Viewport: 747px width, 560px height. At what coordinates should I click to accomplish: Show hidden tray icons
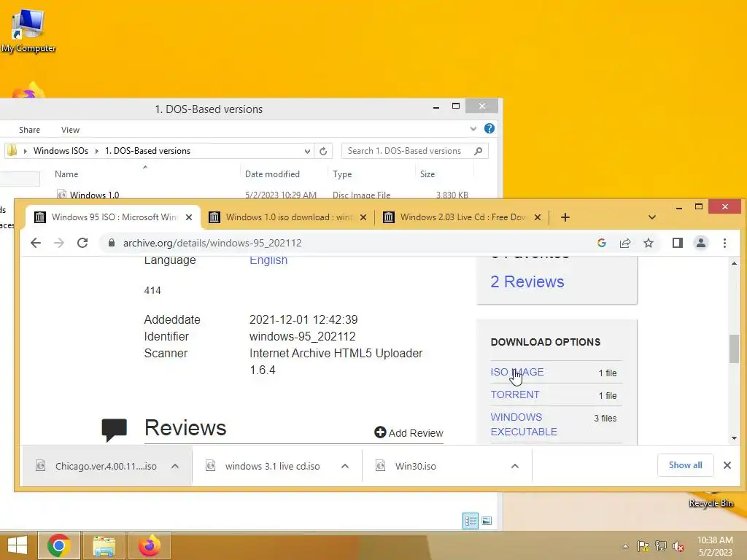625,546
